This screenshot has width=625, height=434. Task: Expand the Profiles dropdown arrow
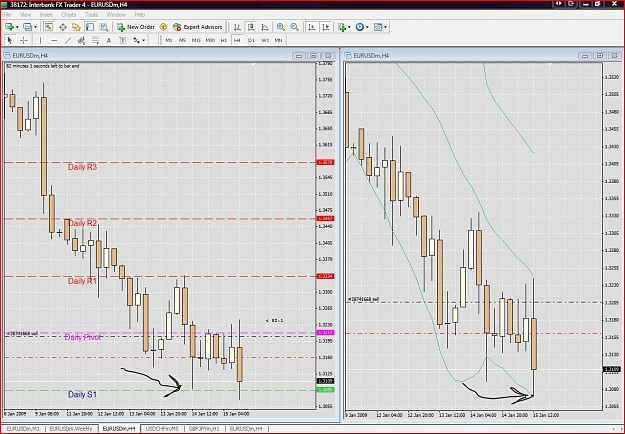[35, 27]
